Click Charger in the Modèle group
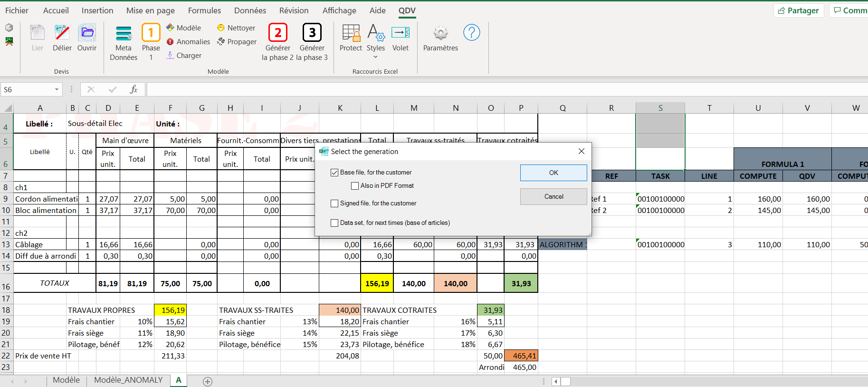The width and height of the screenshot is (868, 387). click(x=184, y=56)
